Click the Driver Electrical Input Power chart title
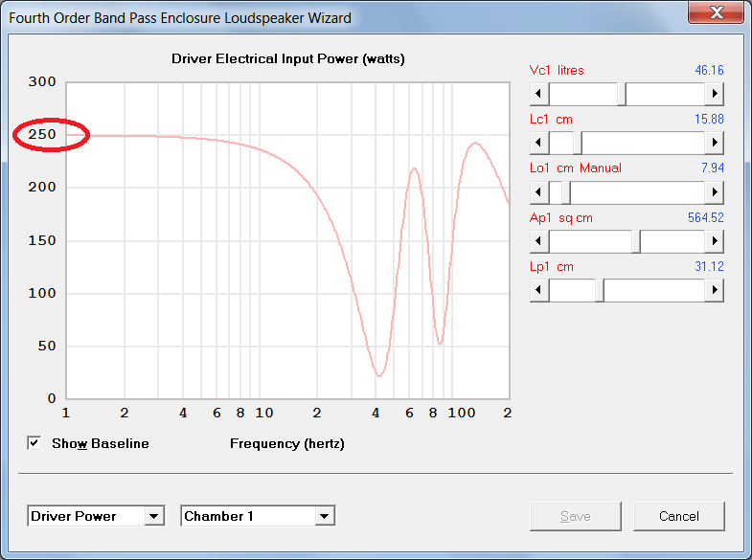Screen dimensions: 752x560 [x=288, y=59]
